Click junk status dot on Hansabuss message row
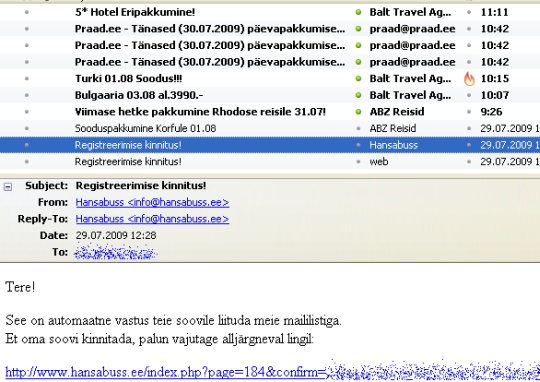This screenshot has width=540, height=382. coord(469,145)
